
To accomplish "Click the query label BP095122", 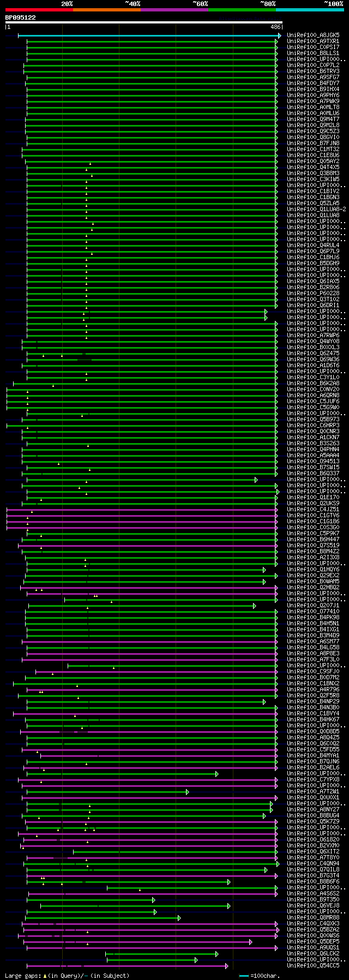I will pos(21,17).
